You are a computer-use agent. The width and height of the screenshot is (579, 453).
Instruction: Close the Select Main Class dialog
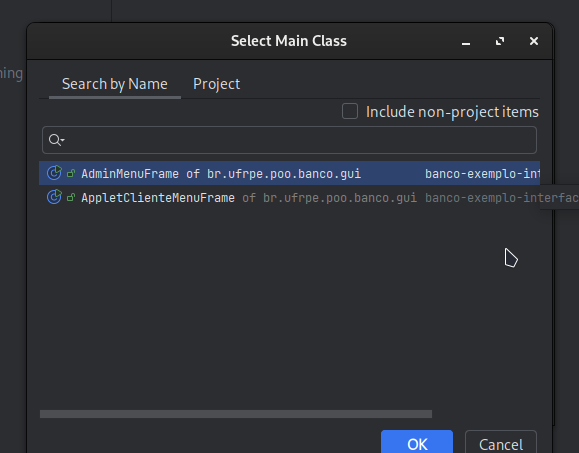[x=534, y=41]
